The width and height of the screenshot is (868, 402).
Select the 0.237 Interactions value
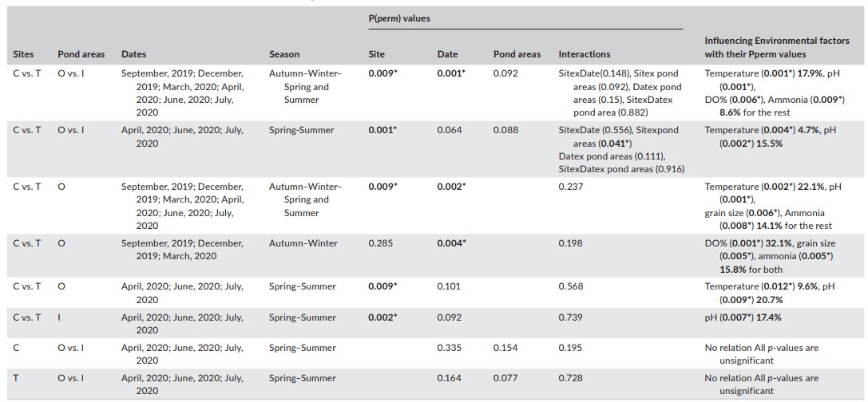coord(569,187)
